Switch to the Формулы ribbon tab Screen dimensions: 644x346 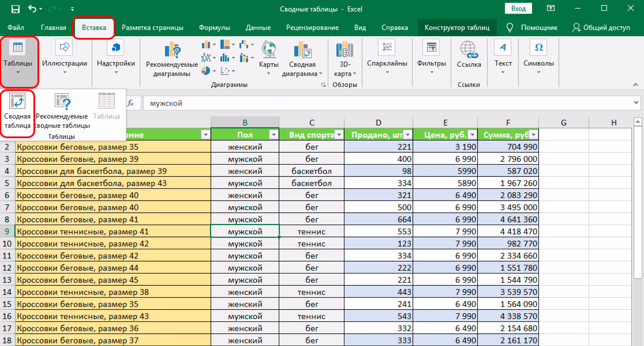[214, 27]
